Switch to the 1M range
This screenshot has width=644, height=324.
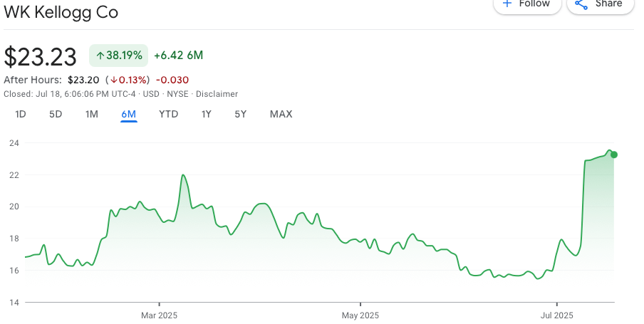click(x=92, y=114)
